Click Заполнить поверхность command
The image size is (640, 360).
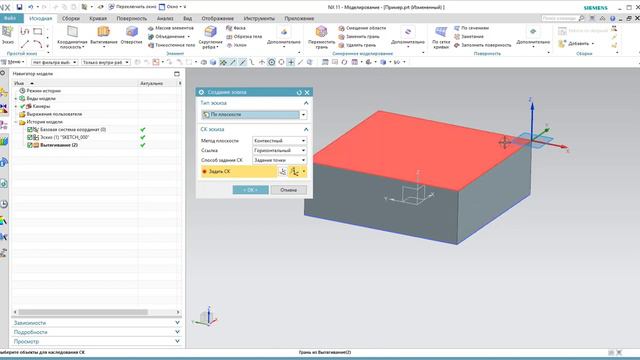point(482,45)
